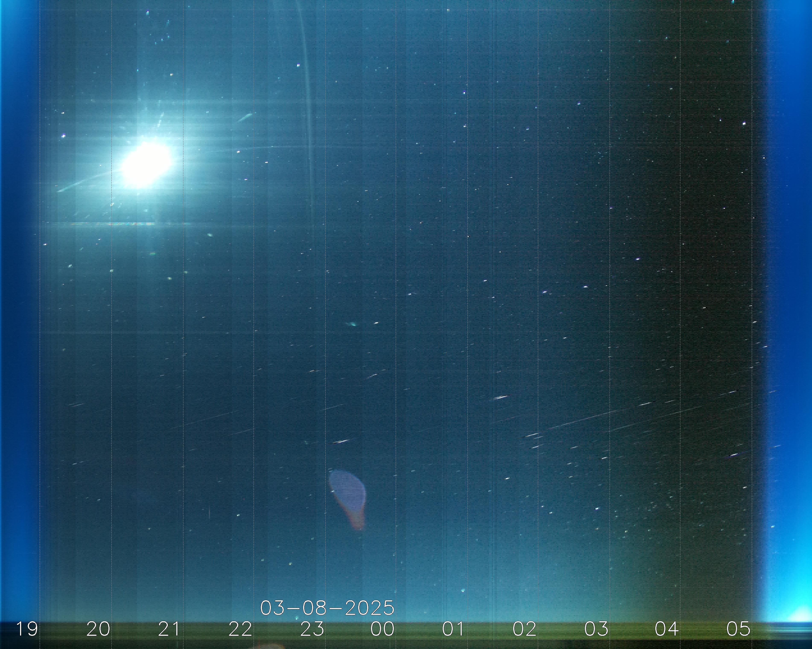Select the 21 hour marker
The width and height of the screenshot is (812, 649).
pyautogui.click(x=169, y=629)
